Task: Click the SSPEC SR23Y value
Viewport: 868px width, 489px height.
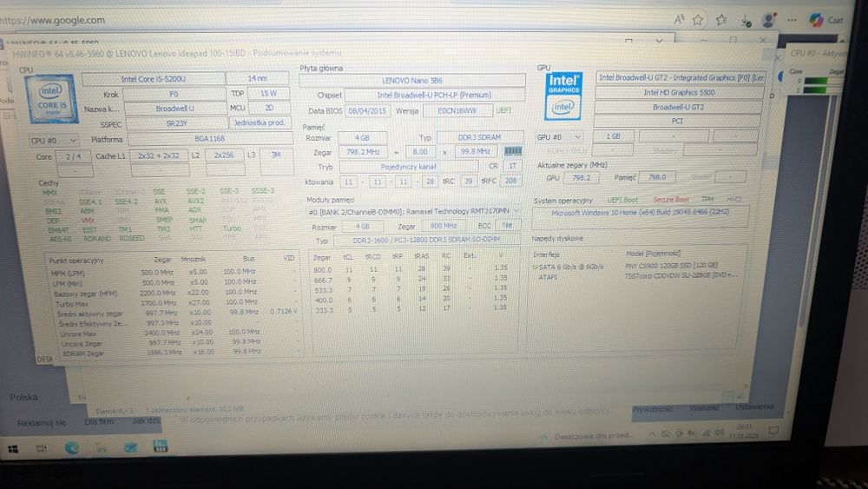Action: coord(176,123)
